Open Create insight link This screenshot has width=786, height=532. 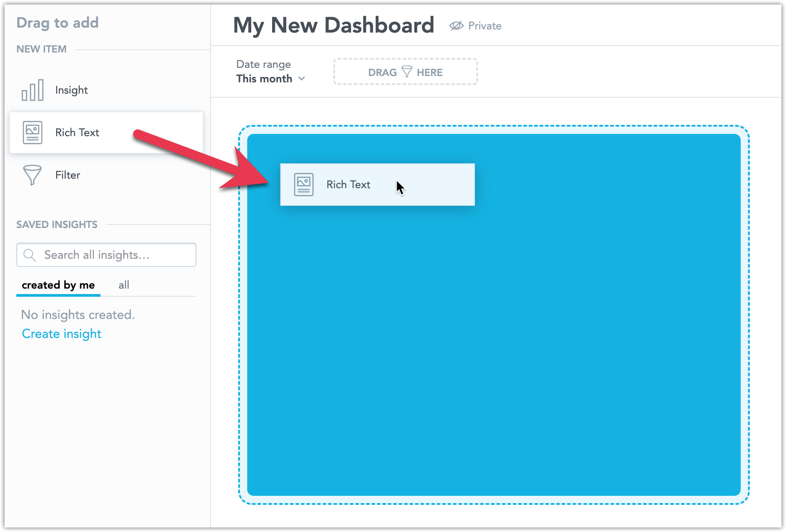(61, 333)
